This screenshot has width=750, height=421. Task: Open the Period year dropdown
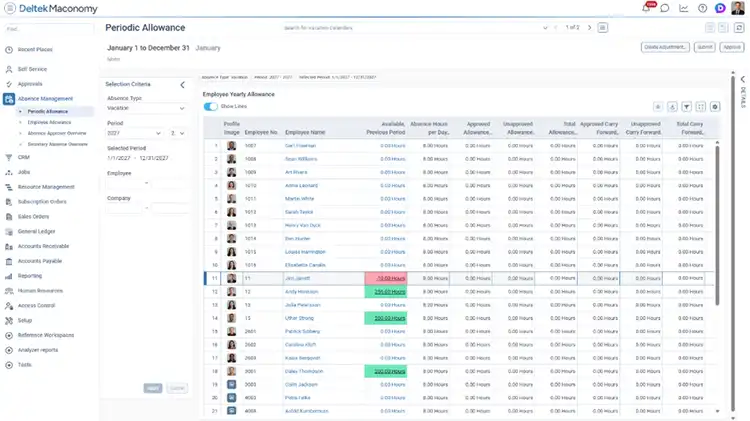(134, 133)
